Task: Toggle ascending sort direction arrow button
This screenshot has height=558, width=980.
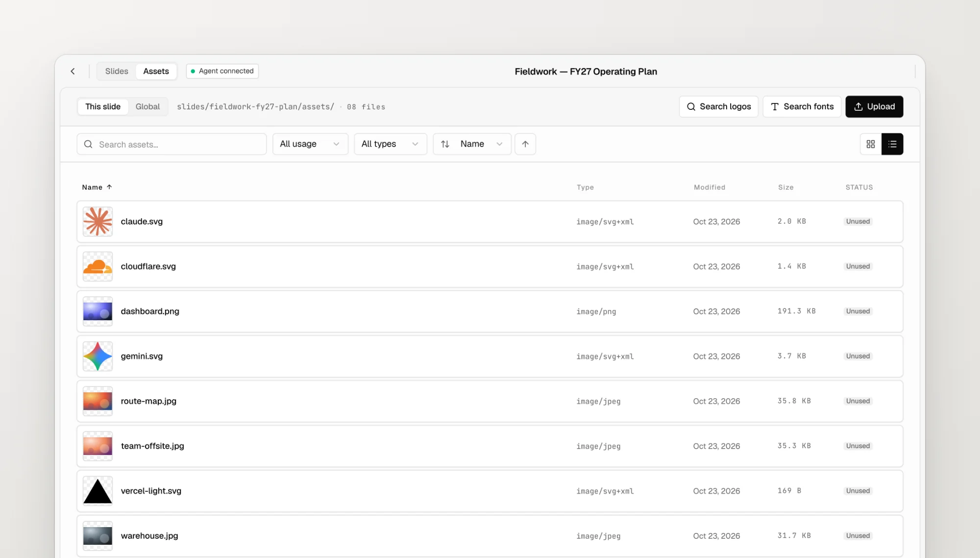Action: point(525,144)
